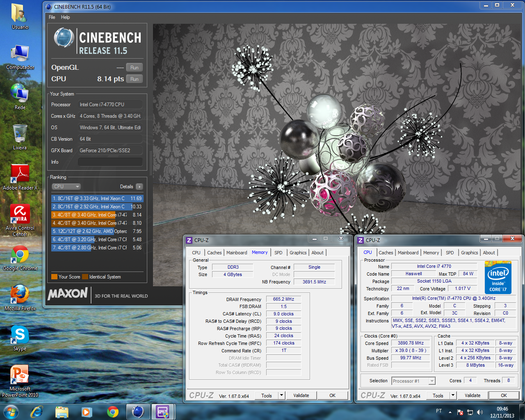Select ranking row 7 with score 5.06
This screenshot has width=525, height=420.
[x=97, y=248]
